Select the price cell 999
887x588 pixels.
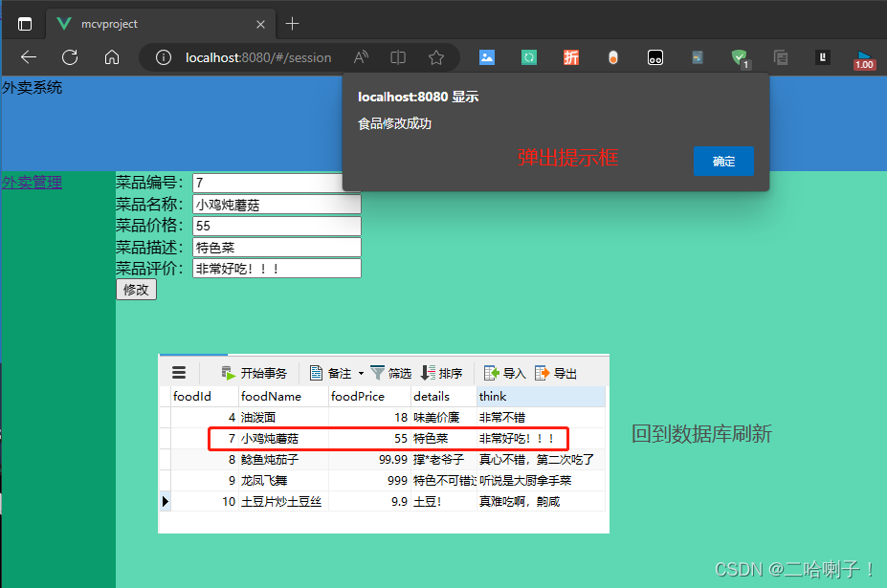click(370, 481)
